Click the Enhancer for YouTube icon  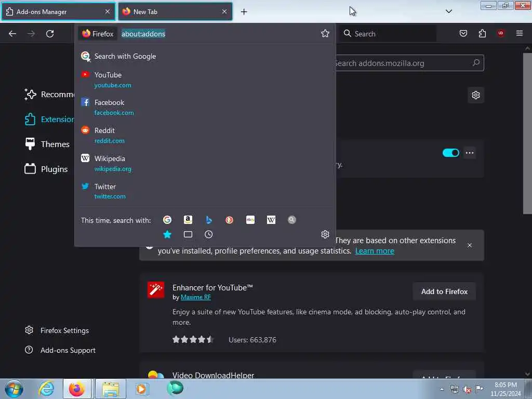coord(156,290)
